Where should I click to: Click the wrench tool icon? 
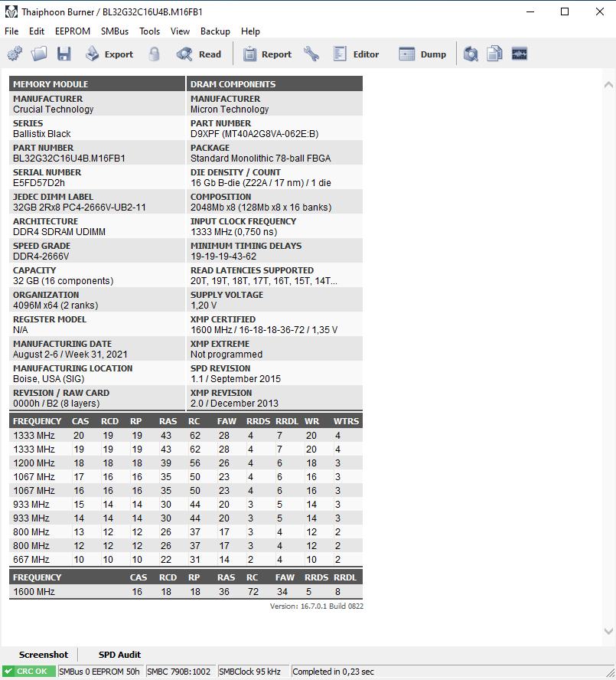click(x=311, y=54)
